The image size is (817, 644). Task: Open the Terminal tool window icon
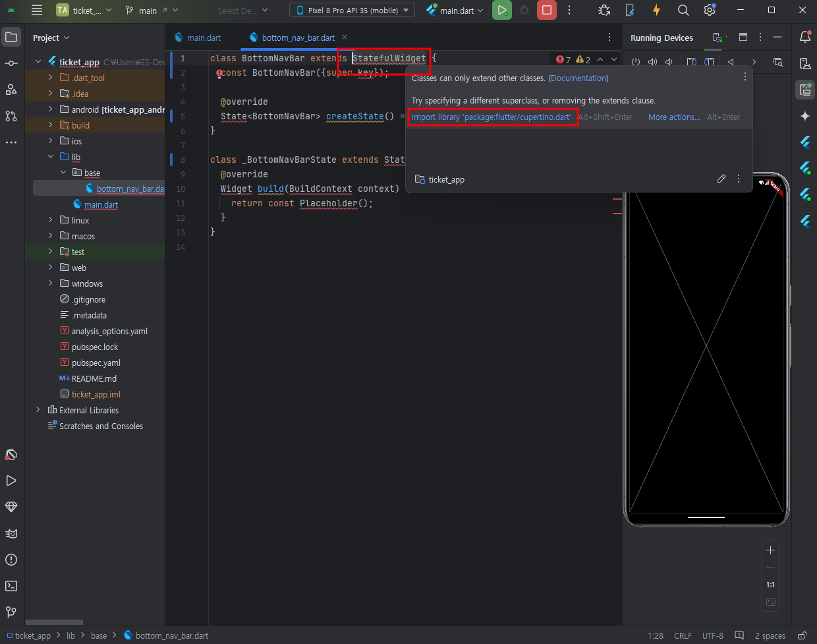(x=11, y=586)
